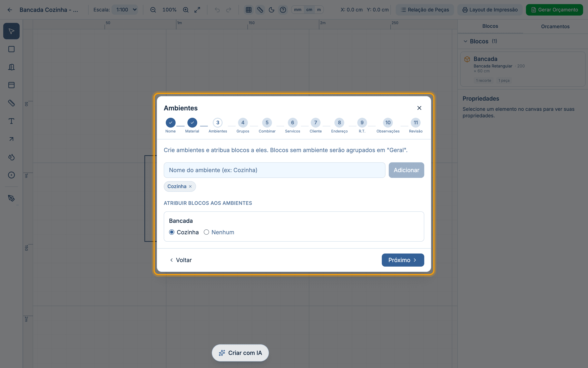
Task: Open help with the question mark icon
Action: (x=283, y=10)
